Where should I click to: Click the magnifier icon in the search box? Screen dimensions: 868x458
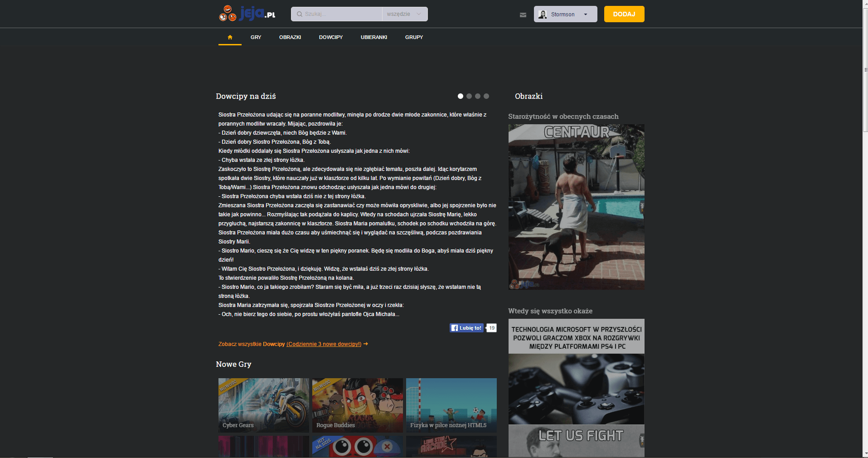click(x=299, y=14)
